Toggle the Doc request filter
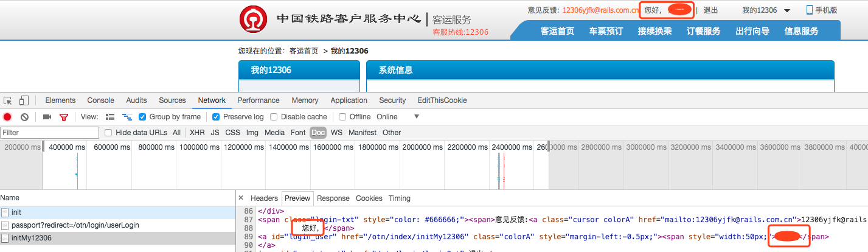 click(x=318, y=133)
